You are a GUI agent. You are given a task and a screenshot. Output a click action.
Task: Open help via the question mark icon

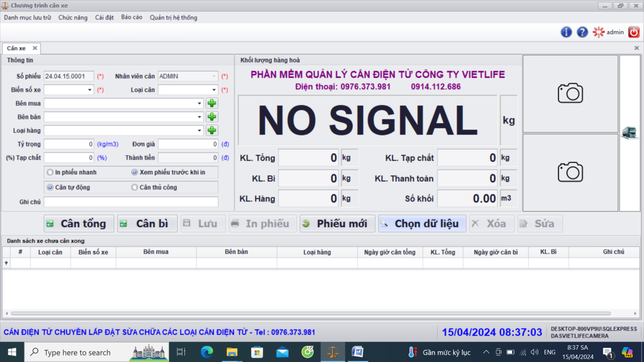583,32
